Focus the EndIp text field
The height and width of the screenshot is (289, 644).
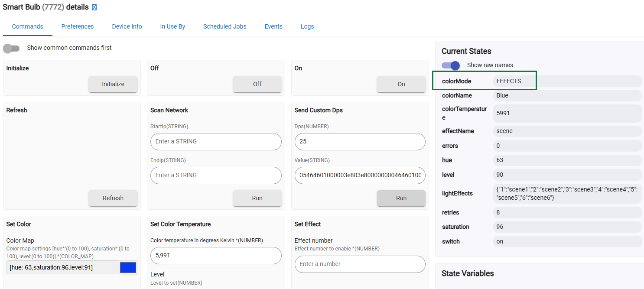point(216,175)
